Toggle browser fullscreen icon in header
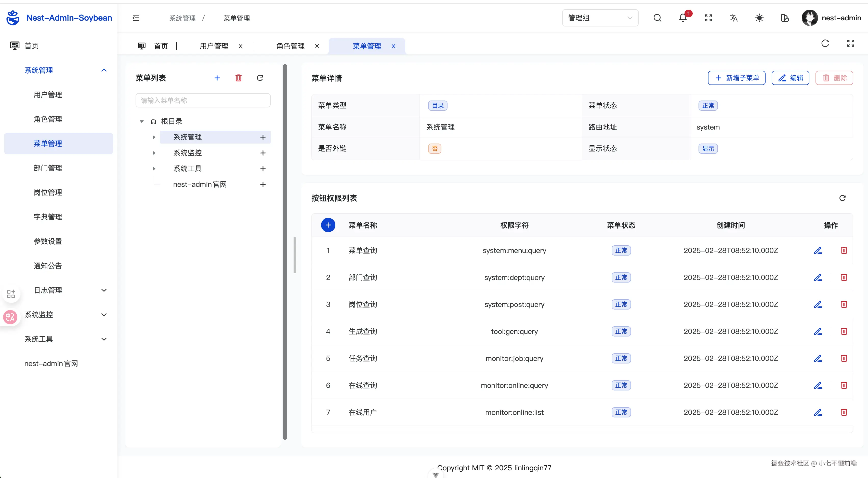Screen dimensions: 868x478 pyautogui.click(x=708, y=18)
